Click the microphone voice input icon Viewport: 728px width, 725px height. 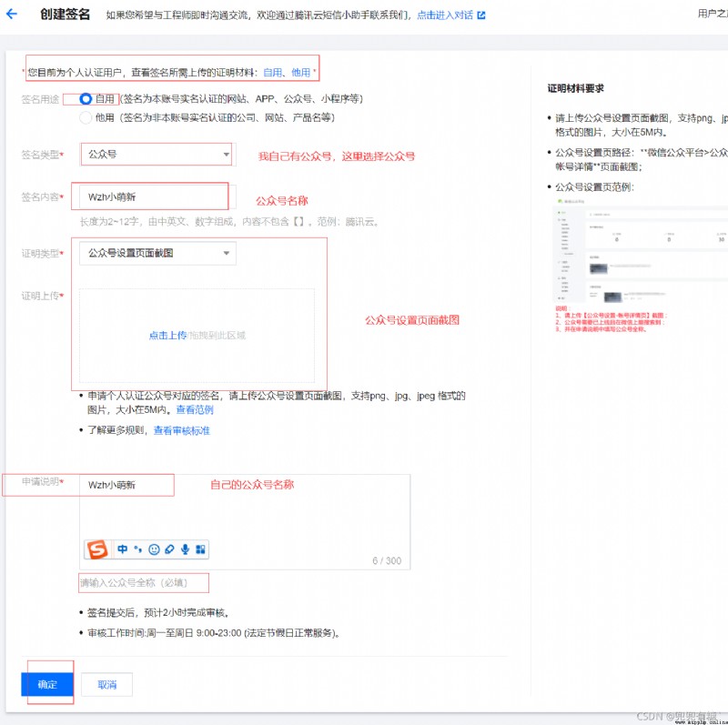[x=186, y=549]
